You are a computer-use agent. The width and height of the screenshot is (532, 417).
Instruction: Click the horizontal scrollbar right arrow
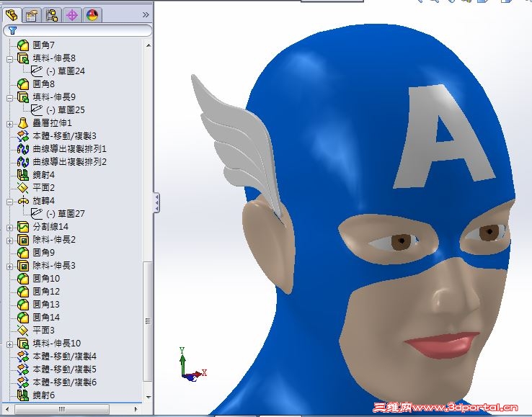(136, 409)
